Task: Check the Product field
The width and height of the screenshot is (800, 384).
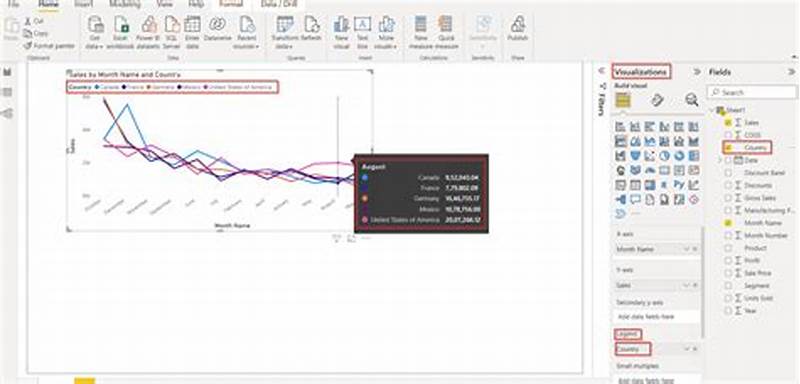Action: (728, 248)
